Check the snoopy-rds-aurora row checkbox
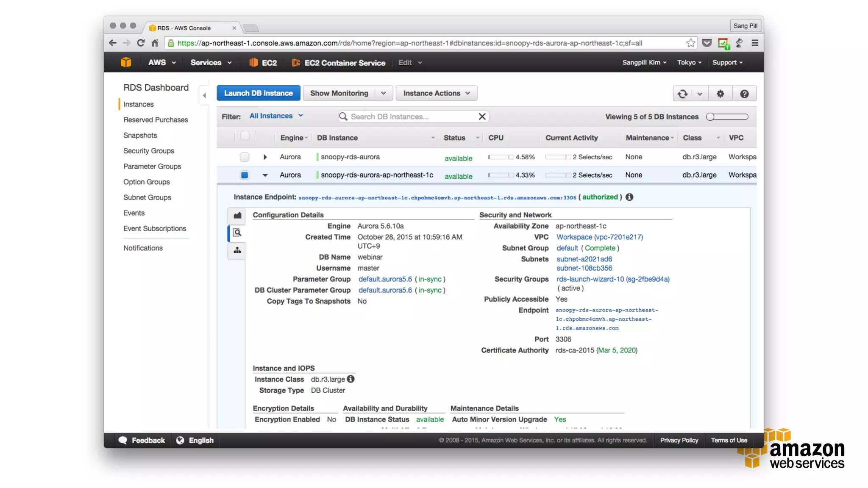 pos(245,157)
